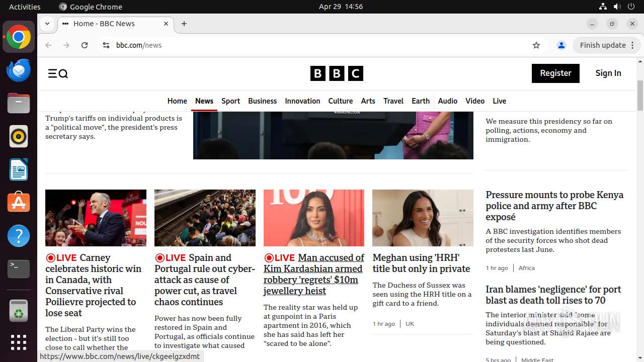Open the network status icon in top bar
The height and width of the screenshot is (362, 644).
tap(603, 7)
